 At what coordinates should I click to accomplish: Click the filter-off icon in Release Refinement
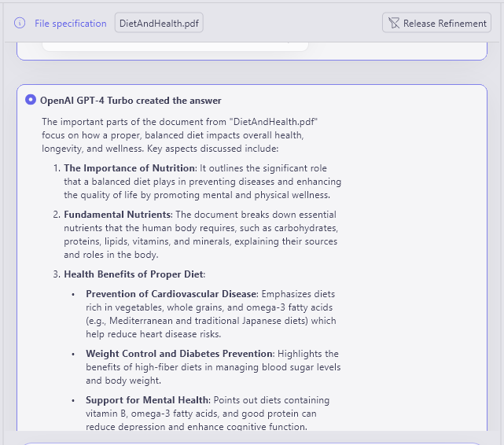coord(393,24)
